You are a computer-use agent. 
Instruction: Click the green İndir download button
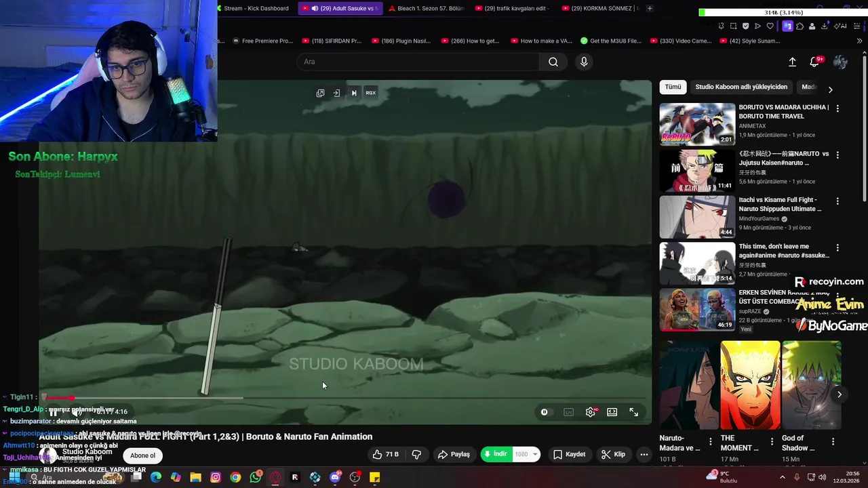click(496, 454)
